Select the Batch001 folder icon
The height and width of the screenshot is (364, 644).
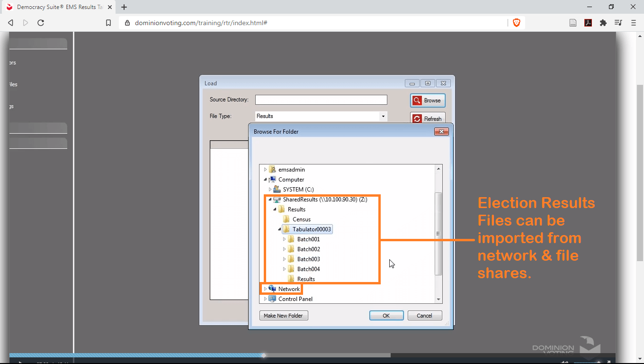click(x=291, y=239)
